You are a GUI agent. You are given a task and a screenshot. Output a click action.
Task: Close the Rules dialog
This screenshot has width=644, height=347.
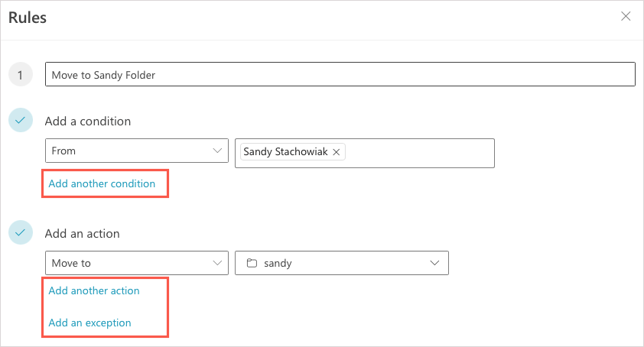click(x=626, y=16)
